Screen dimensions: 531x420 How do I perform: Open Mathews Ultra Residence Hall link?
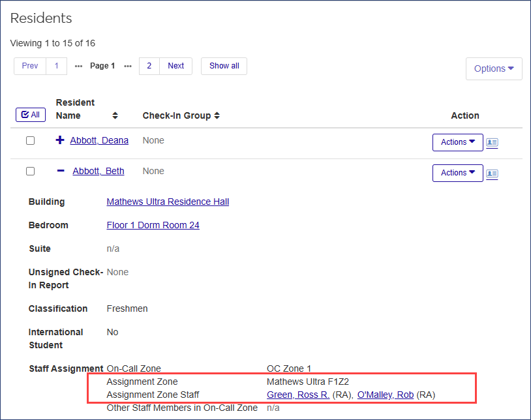pos(168,202)
